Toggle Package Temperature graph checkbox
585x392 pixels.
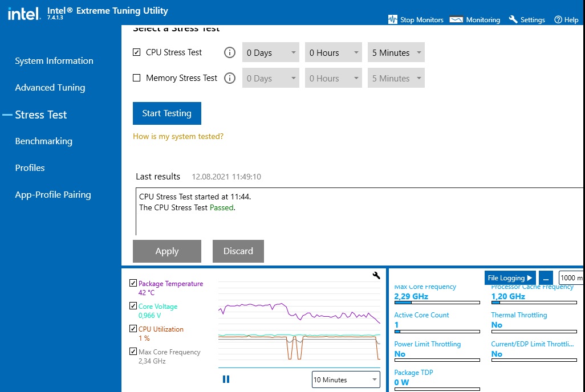(x=133, y=283)
